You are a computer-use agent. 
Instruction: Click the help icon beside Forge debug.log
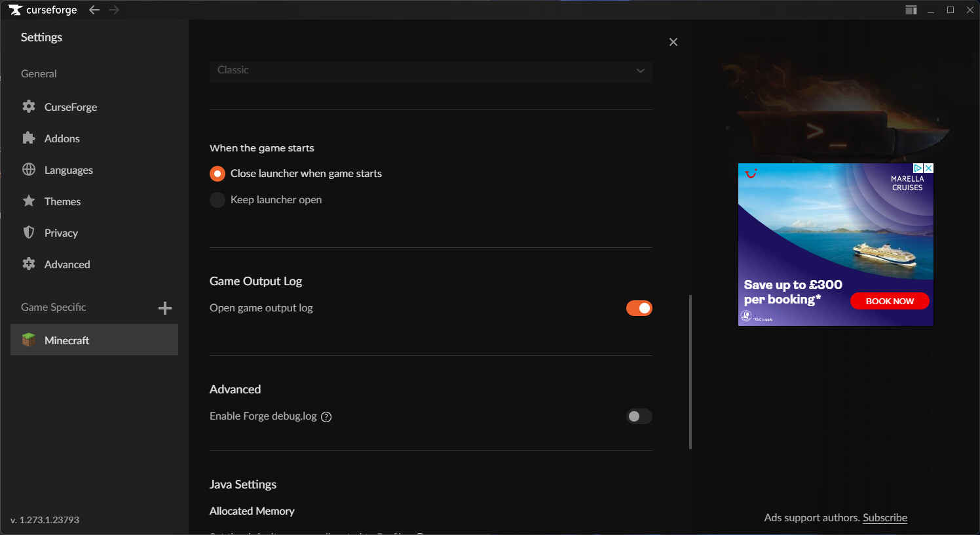[326, 417]
